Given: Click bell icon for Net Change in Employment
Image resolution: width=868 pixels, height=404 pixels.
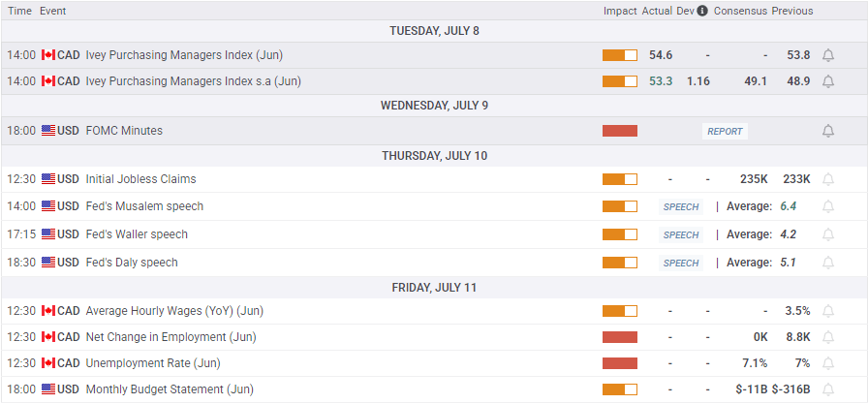Looking at the screenshot, I should (828, 337).
